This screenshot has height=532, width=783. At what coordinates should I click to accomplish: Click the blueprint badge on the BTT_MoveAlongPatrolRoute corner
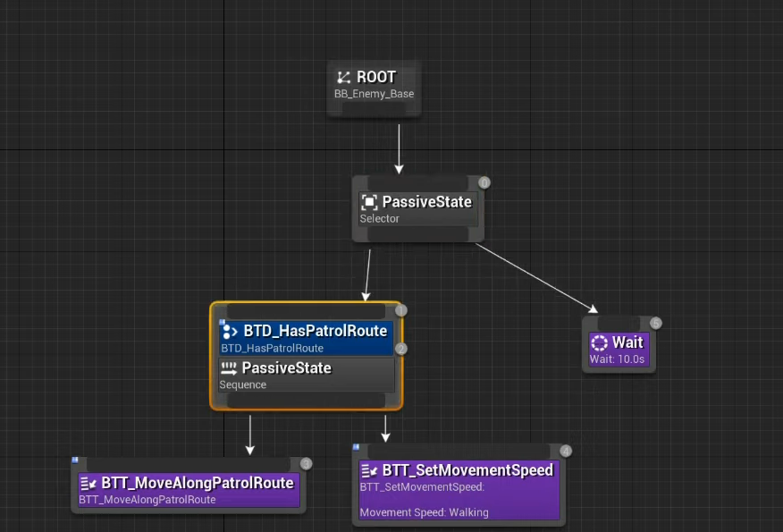[76, 460]
